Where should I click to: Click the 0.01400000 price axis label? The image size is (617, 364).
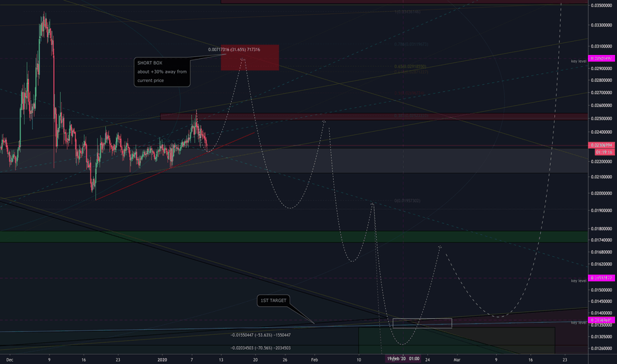point(601,313)
